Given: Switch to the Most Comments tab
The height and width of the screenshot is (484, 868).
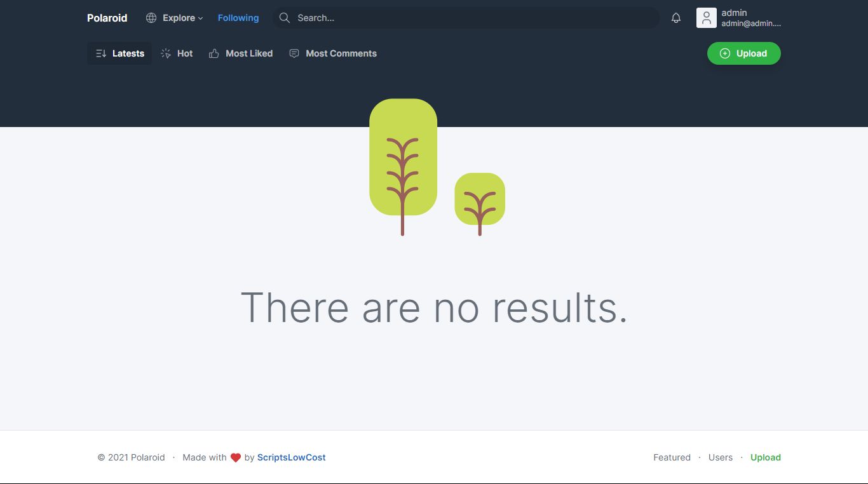Looking at the screenshot, I should (x=333, y=53).
